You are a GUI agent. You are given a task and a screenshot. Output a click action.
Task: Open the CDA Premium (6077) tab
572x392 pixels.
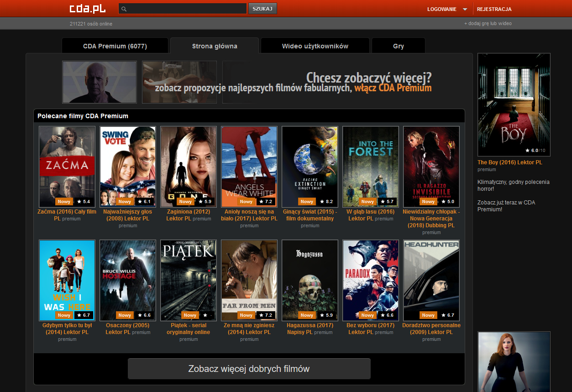click(115, 46)
